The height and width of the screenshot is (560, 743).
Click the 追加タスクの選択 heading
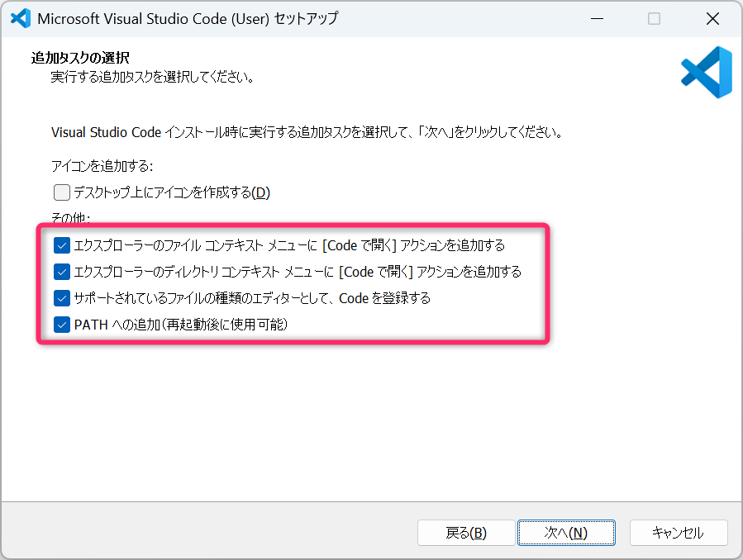coord(80,58)
